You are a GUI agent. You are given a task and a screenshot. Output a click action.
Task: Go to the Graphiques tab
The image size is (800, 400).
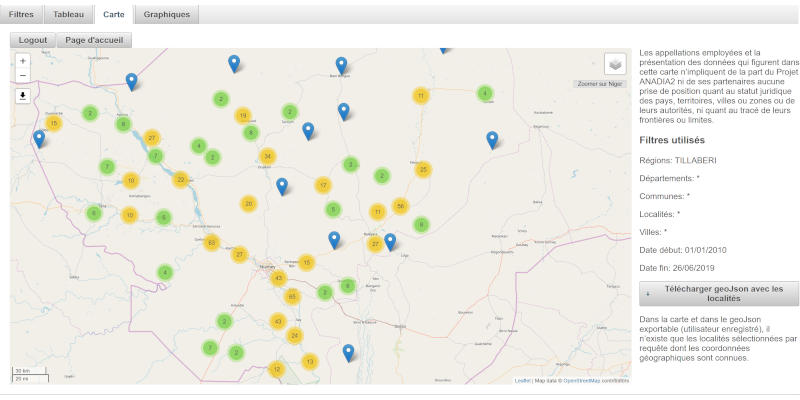pos(167,15)
